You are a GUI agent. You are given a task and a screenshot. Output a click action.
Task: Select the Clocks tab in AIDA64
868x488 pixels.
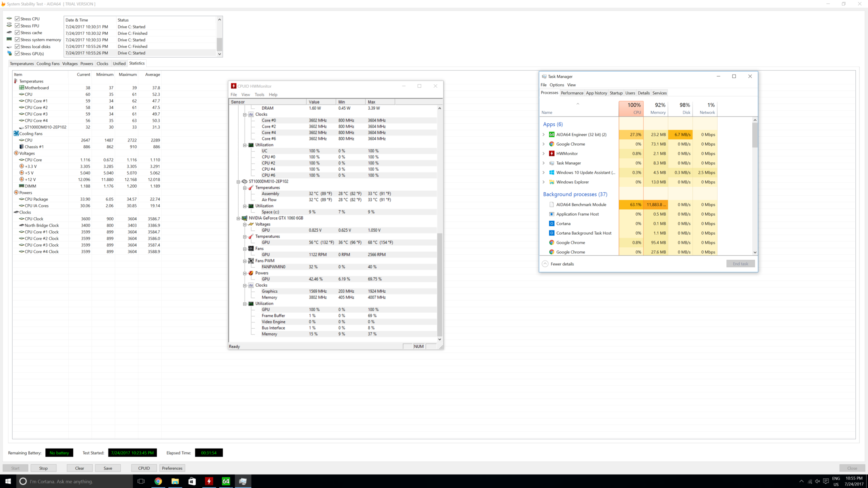point(102,64)
